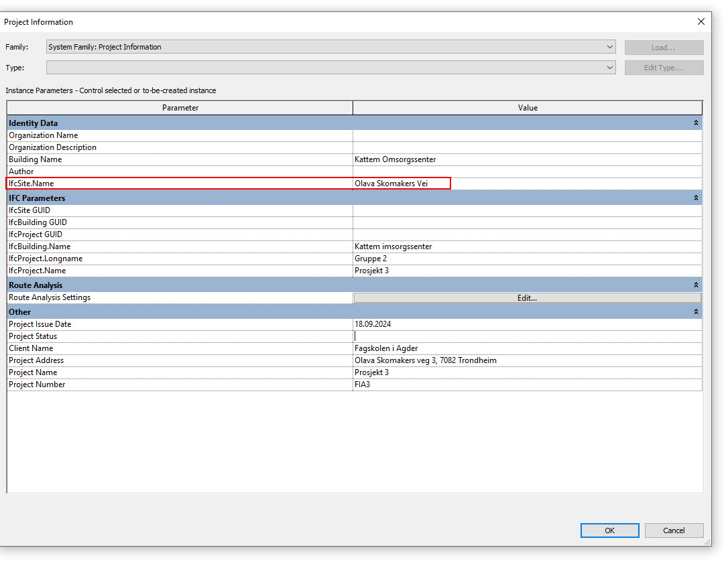Edit the IfcBuilding.Name value Kattem imsorgssenter

(528, 246)
